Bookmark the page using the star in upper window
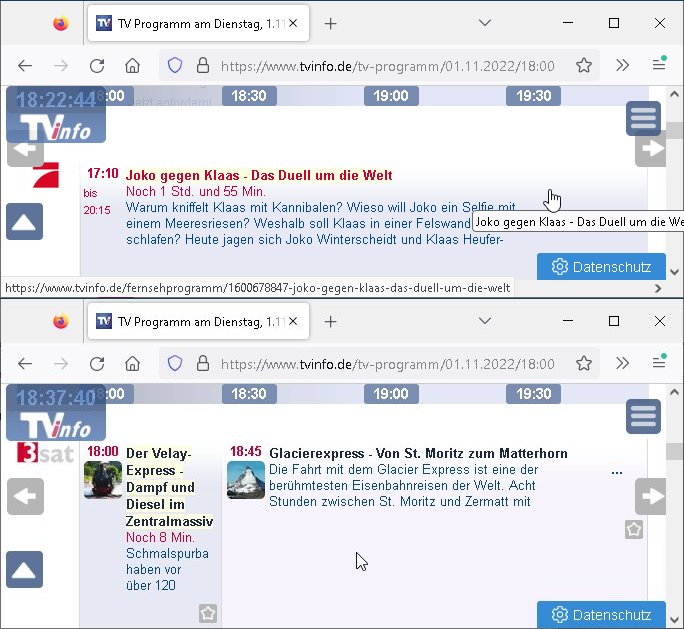684x629 pixels. pos(584,66)
